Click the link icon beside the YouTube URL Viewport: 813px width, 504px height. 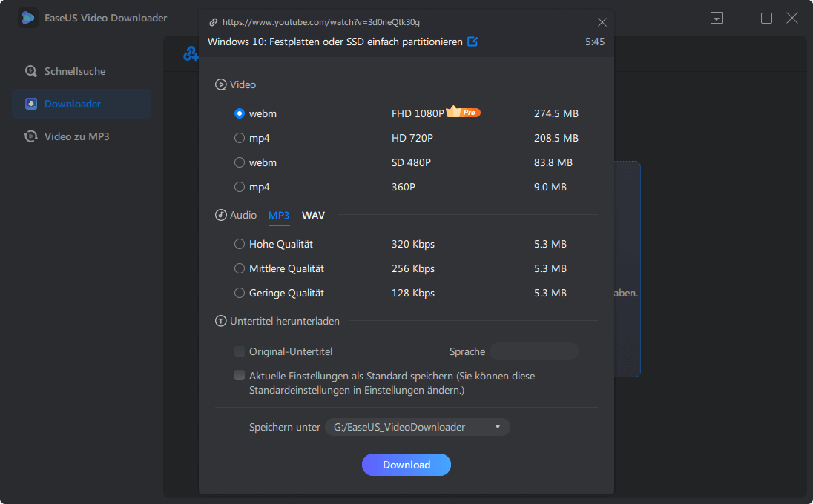point(213,22)
